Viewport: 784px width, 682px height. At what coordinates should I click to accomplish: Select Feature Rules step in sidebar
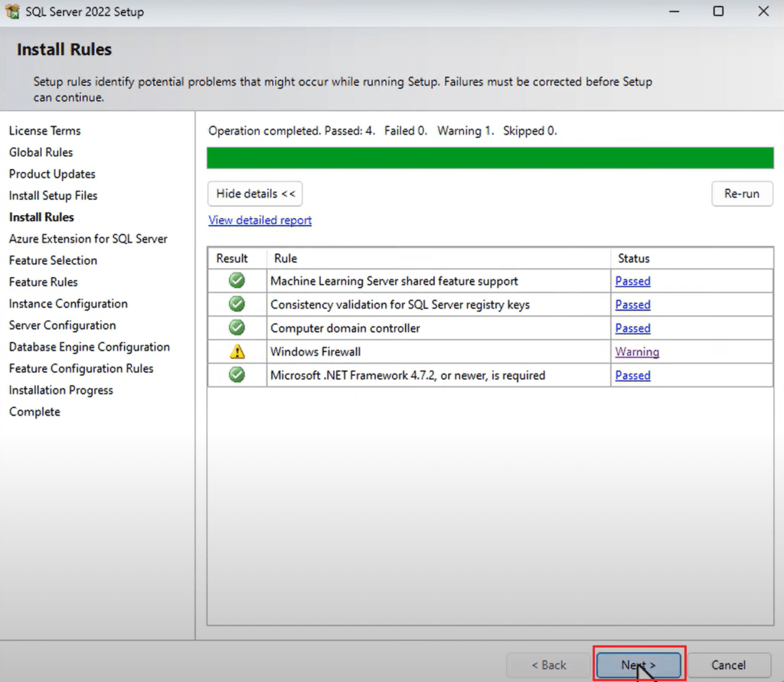[x=44, y=282]
